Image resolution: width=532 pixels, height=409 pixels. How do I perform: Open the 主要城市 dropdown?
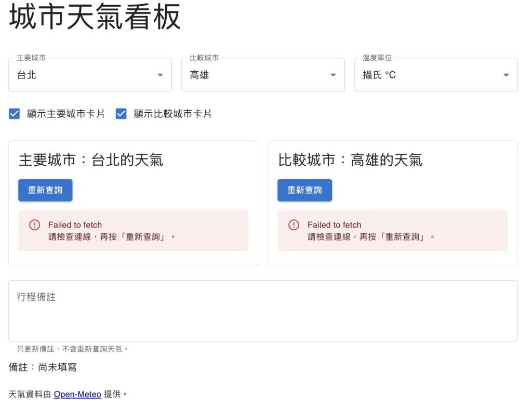pyautogui.click(x=90, y=75)
